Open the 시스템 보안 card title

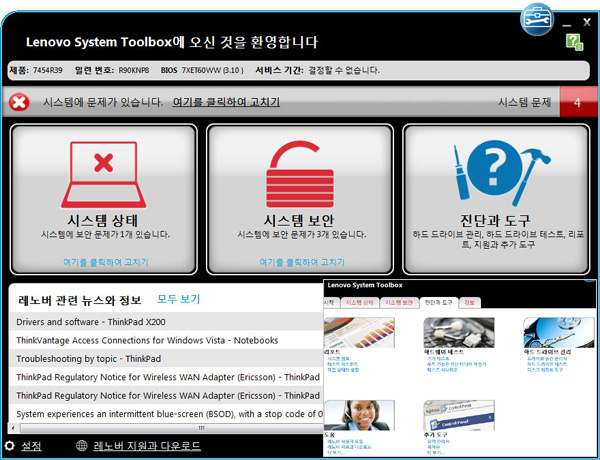click(299, 220)
